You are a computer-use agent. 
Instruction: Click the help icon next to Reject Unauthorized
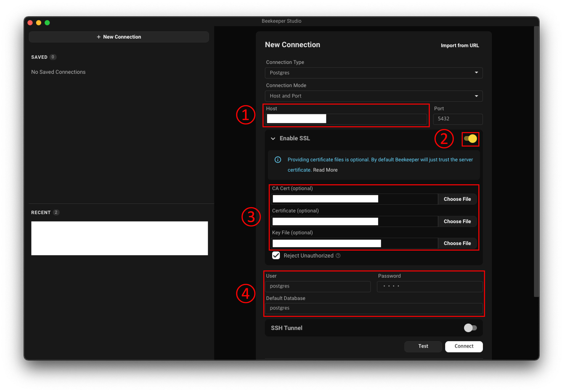[x=338, y=256]
